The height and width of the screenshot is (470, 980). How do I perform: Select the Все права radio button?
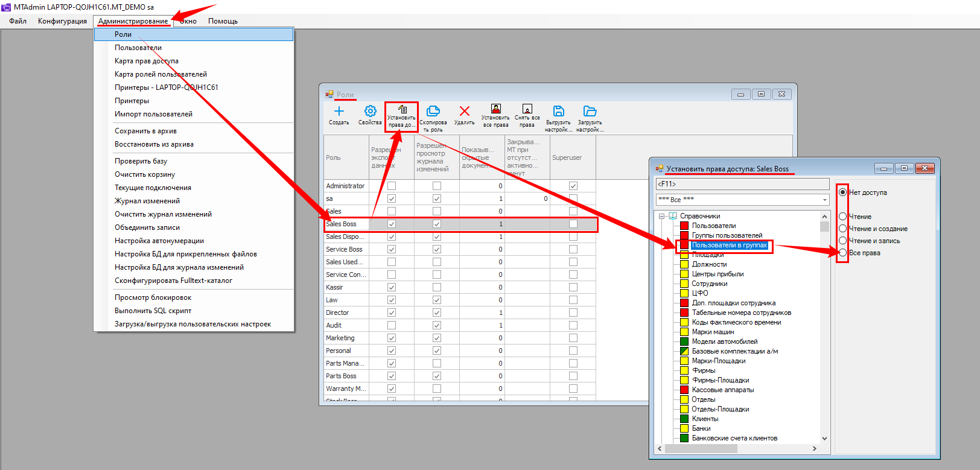[x=843, y=253]
